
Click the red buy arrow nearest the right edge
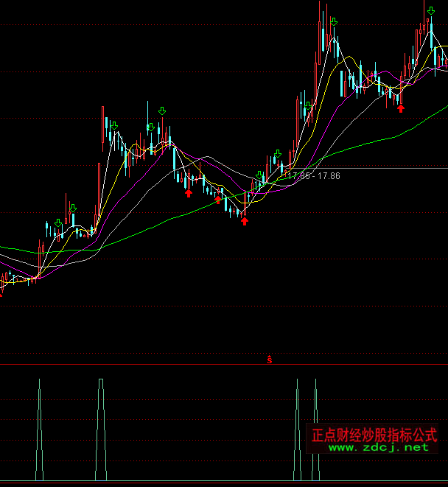click(x=401, y=108)
